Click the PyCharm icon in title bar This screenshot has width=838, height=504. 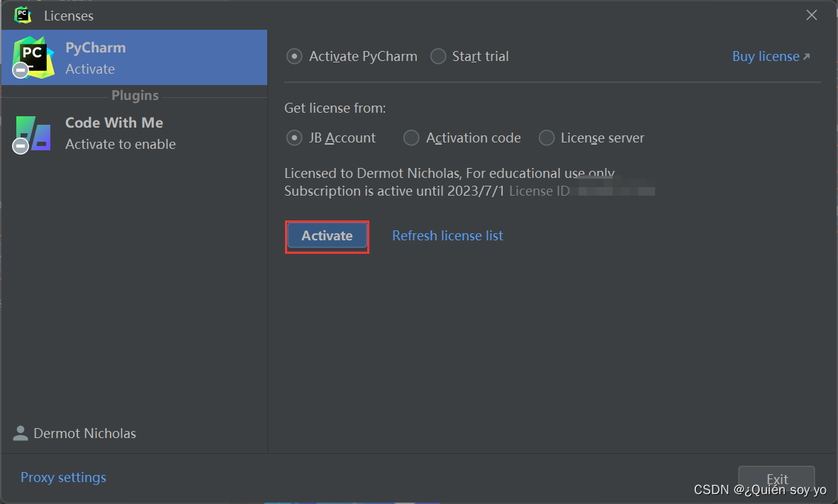(23, 15)
